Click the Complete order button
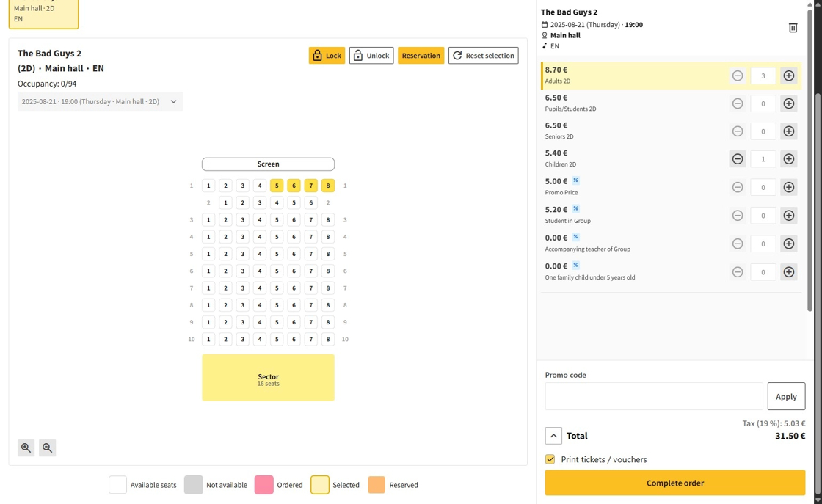The width and height of the screenshot is (822, 504). (x=674, y=483)
